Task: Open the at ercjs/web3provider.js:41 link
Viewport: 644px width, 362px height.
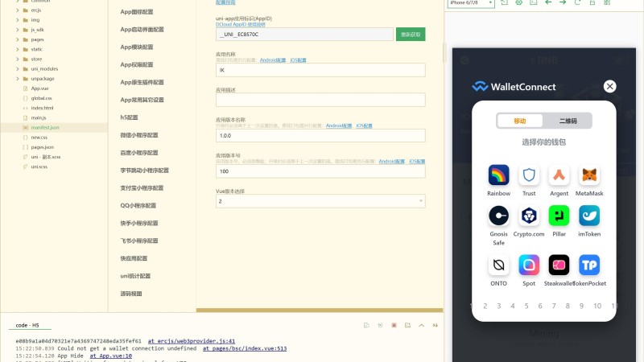Action: (x=192, y=340)
